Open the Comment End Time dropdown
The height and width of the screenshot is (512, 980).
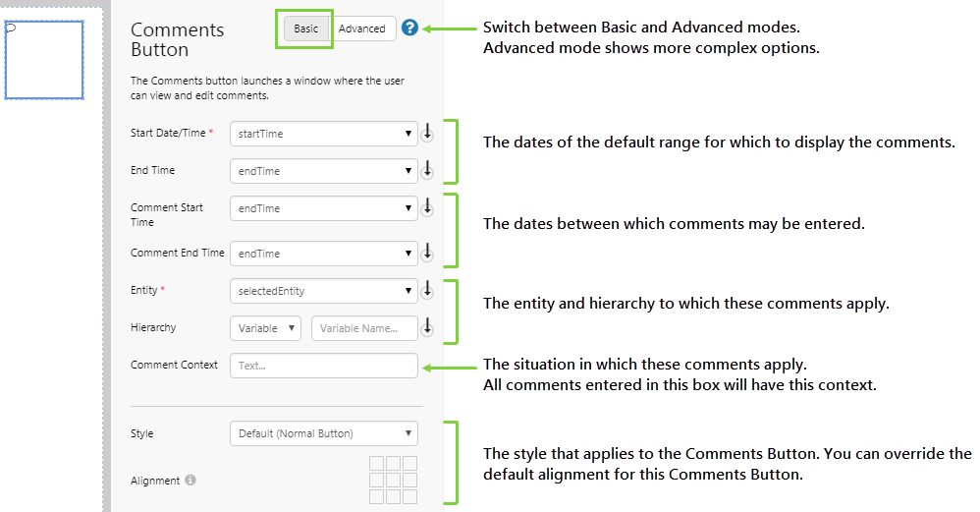point(323,254)
